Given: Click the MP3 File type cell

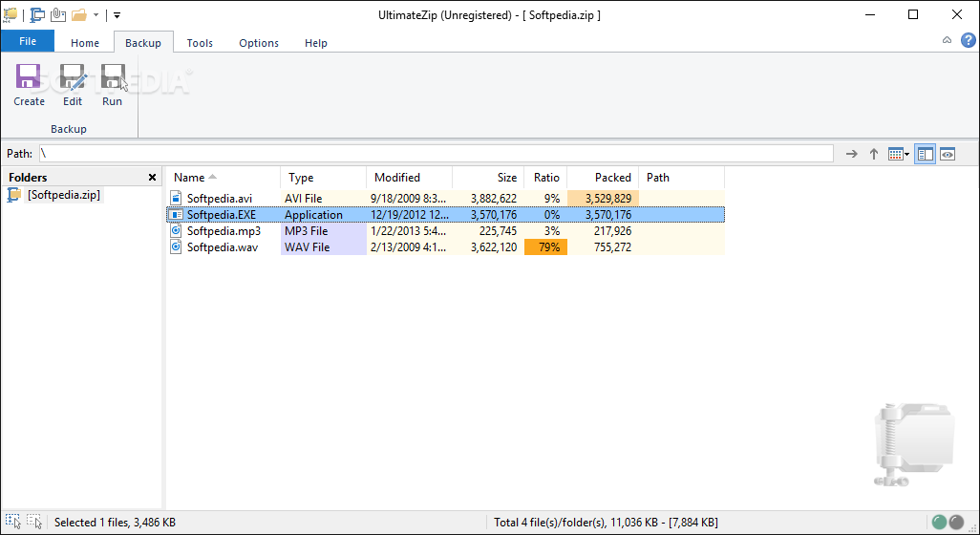Looking at the screenshot, I should tap(324, 230).
